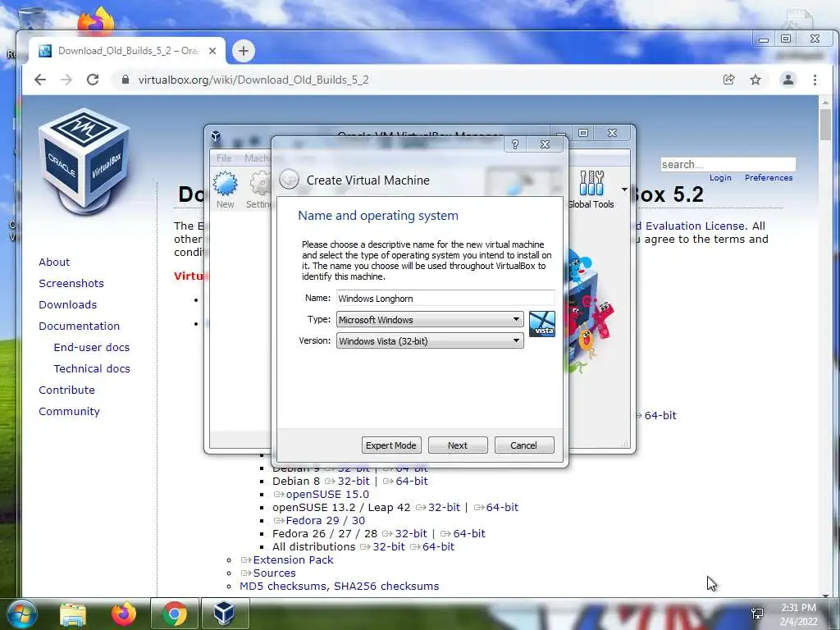Screen dimensions: 840x630
Task: Close the Download_Old_Builds_5_2 tab
Action: [x=212, y=51]
